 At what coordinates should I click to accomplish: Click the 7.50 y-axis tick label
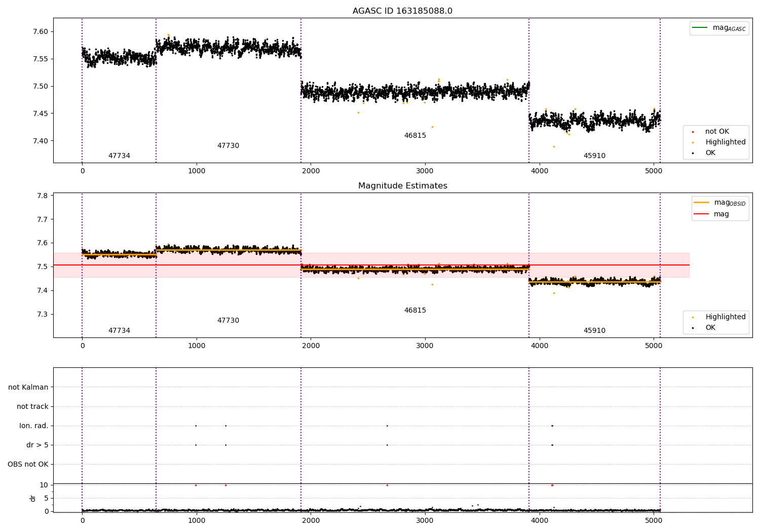coord(40,86)
